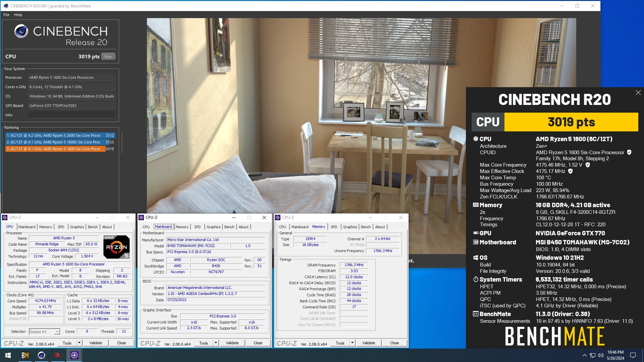Click the Run button next to CPU score
This screenshot has height=362, width=644.
(x=108, y=57)
